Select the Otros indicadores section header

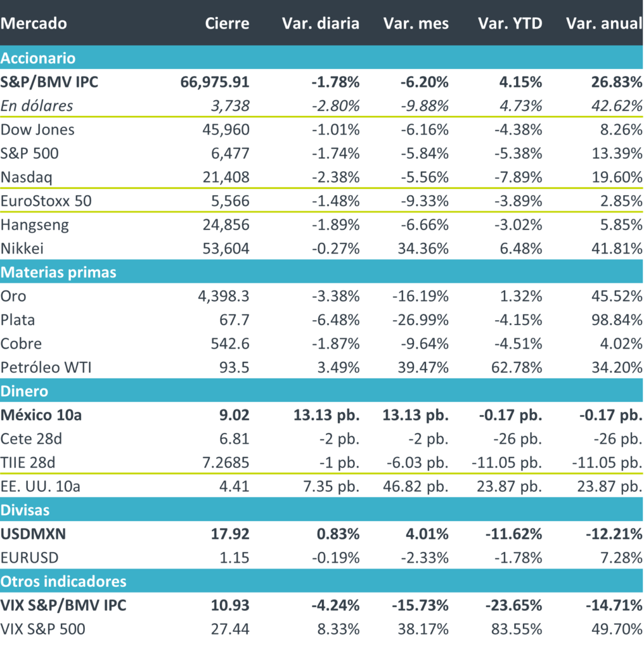click(x=63, y=581)
